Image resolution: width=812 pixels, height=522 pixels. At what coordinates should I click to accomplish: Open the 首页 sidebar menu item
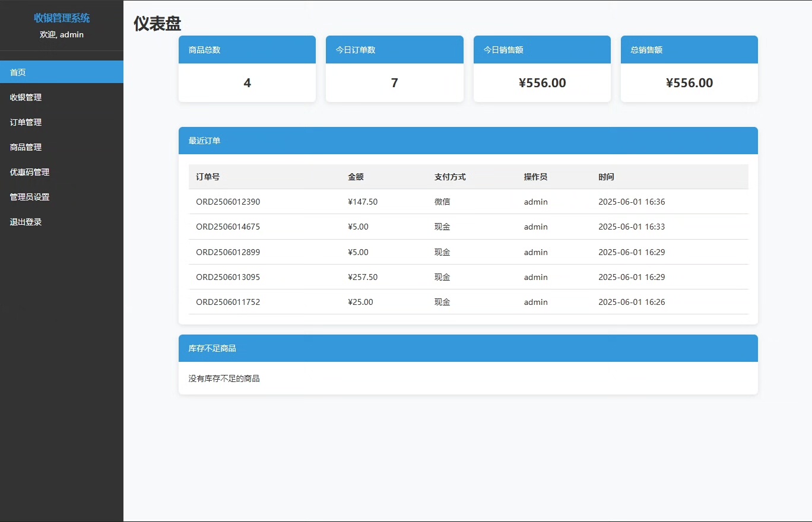pos(61,72)
